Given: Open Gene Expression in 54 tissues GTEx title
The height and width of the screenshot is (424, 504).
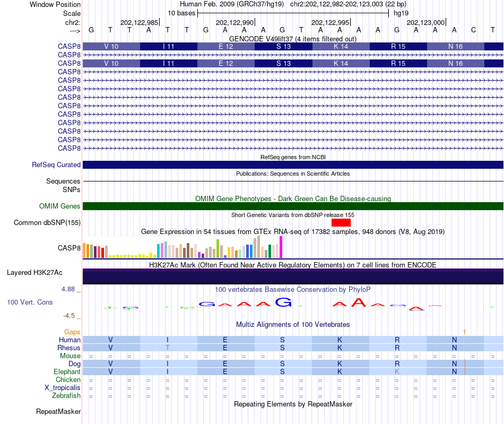Looking at the screenshot, I should [x=292, y=232].
